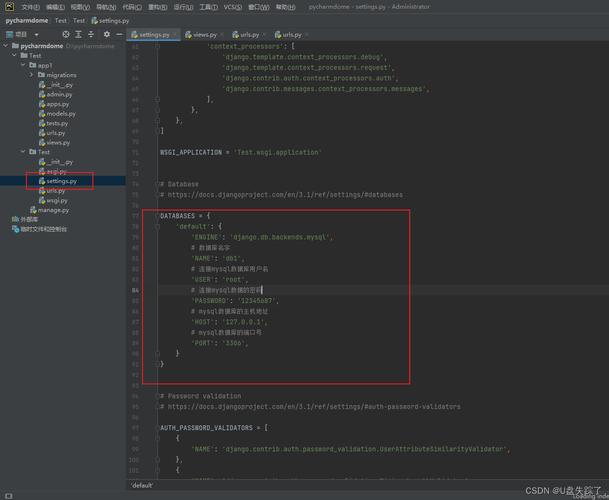
Task: Switch to the views.py editor tab
Action: 205,35
